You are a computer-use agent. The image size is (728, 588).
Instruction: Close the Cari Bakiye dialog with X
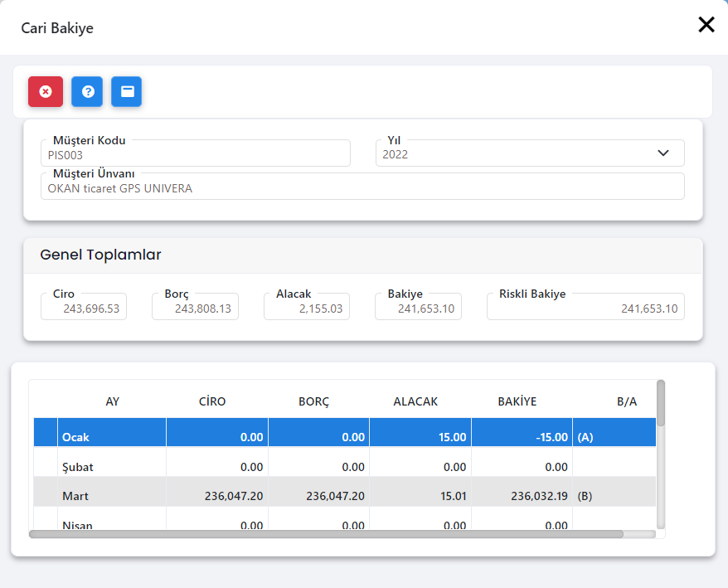point(706,25)
